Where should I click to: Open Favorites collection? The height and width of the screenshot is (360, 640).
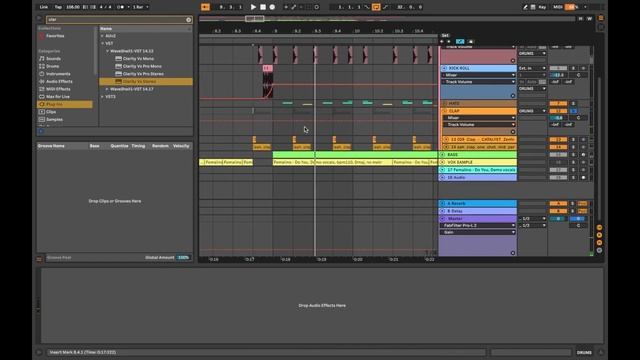tap(55, 36)
